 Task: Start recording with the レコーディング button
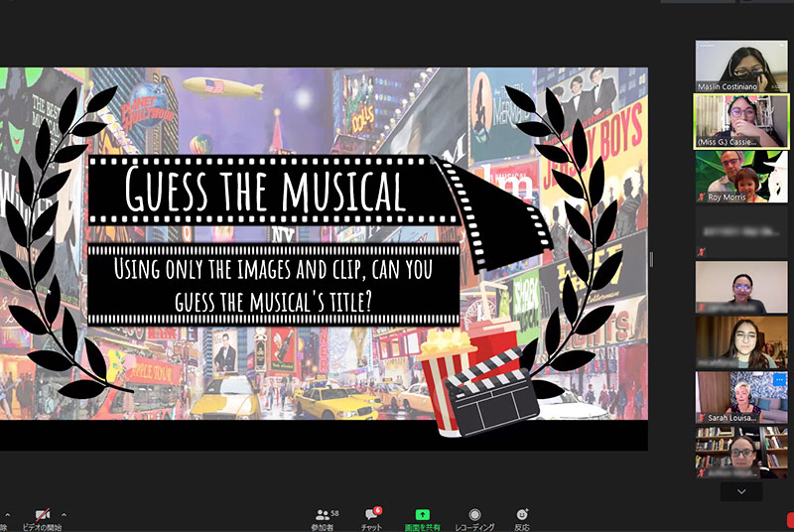click(474, 520)
